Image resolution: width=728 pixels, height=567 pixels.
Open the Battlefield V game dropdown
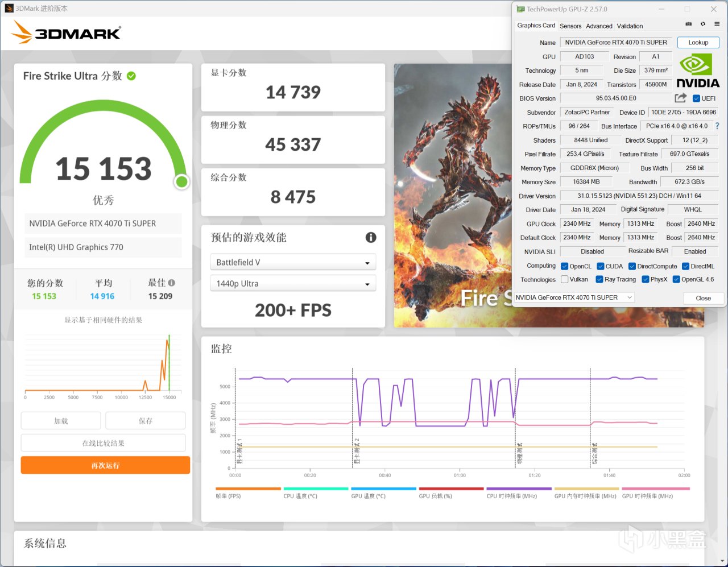point(293,262)
